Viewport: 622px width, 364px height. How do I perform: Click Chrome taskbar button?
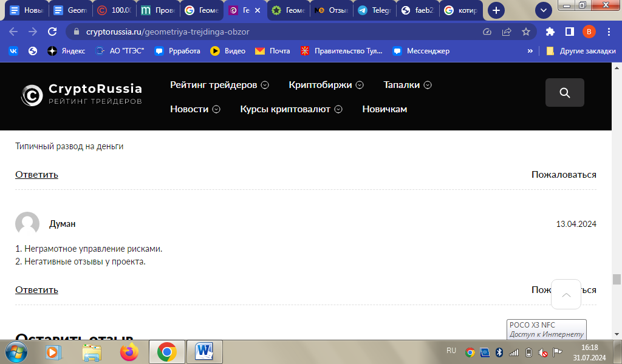[166, 352]
